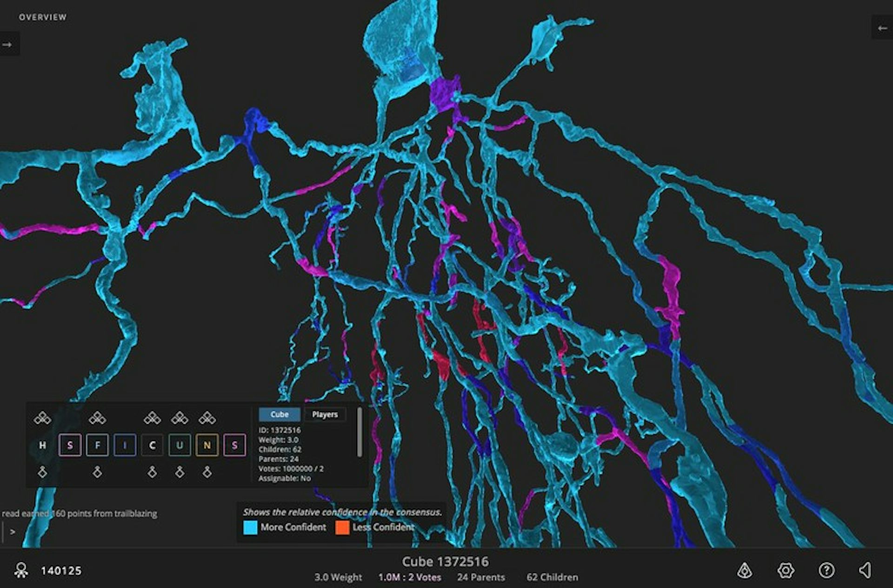Toggle the teal U square button
This screenshot has height=588, width=893.
click(x=180, y=445)
